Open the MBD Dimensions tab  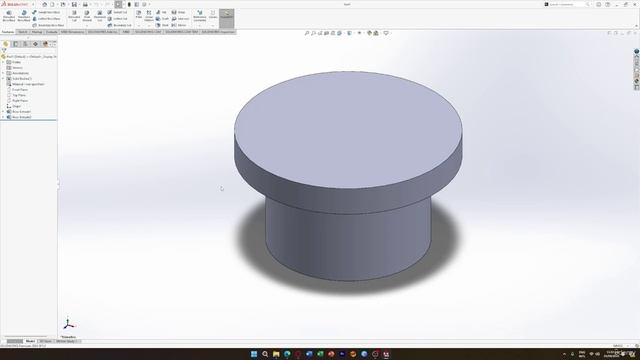coord(73,32)
